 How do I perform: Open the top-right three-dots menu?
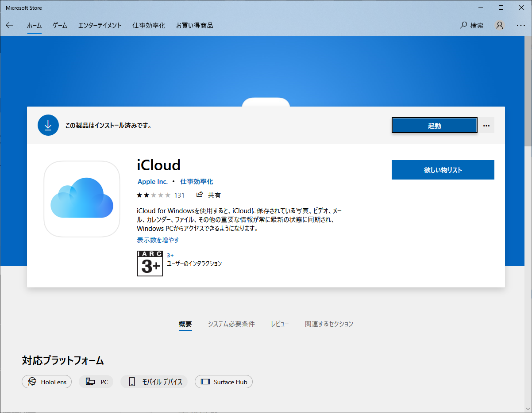(x=520, y=26)
